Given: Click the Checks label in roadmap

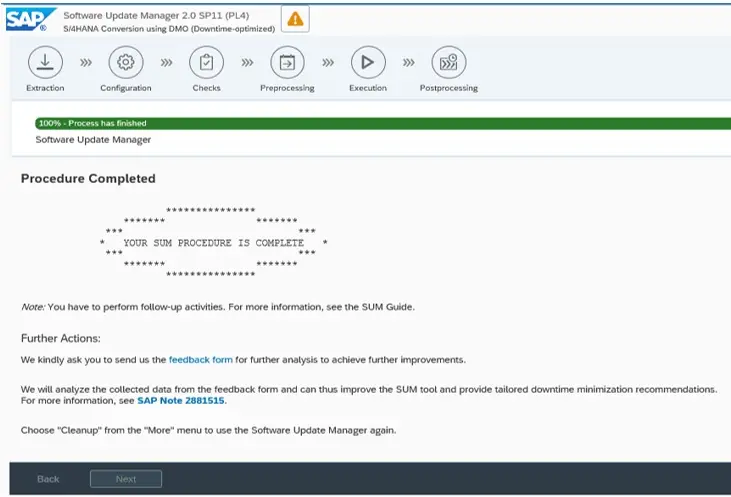Looking at the screenshot, I should coord(207,88).
